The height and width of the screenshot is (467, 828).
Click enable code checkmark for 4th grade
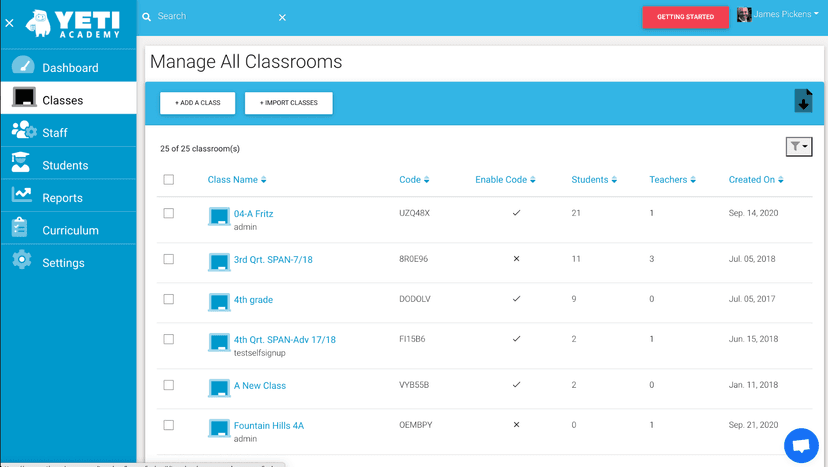(516, 298)
